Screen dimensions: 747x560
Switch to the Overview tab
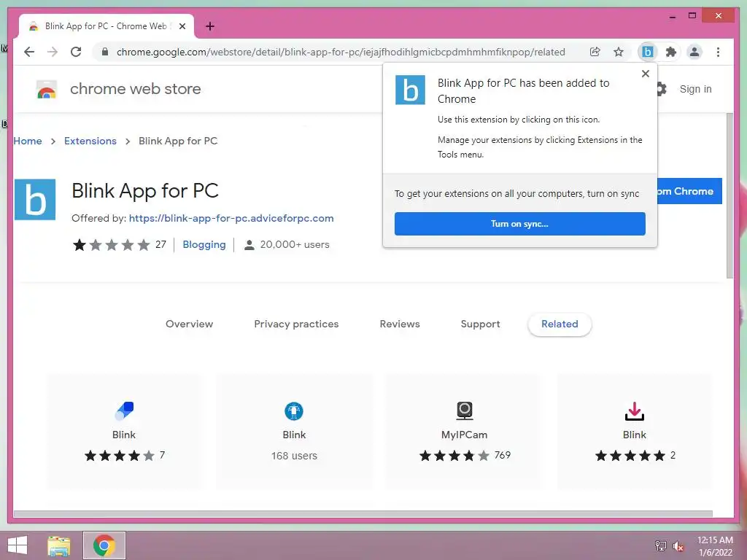coord(189,324)
